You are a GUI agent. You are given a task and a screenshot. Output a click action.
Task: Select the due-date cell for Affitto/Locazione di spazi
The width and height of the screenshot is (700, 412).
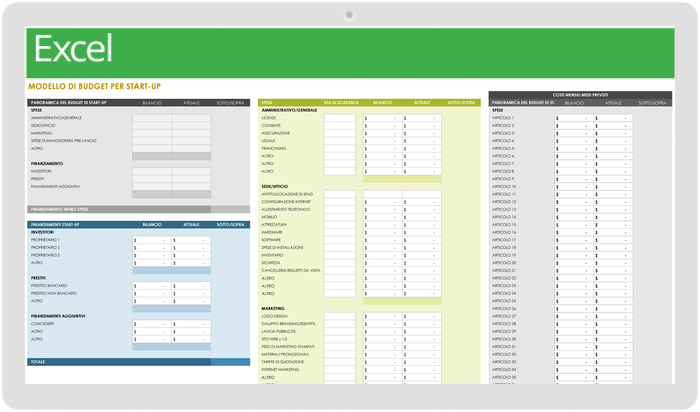[340, 194]
